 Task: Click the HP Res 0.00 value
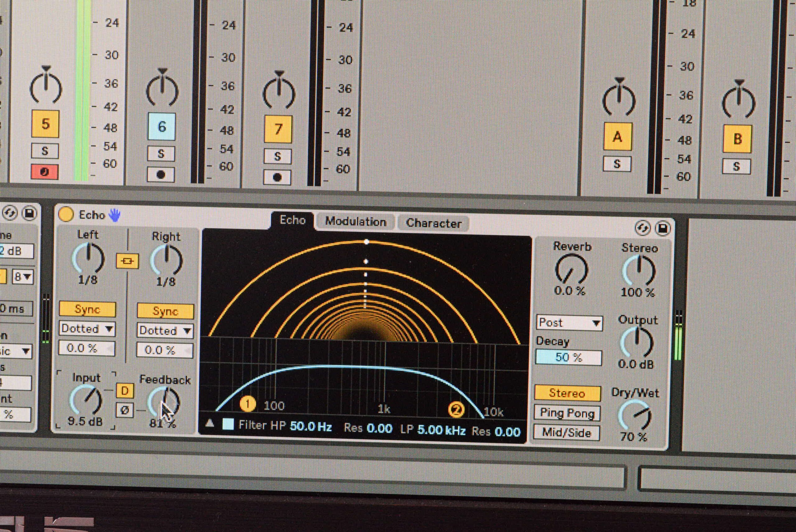380,428
